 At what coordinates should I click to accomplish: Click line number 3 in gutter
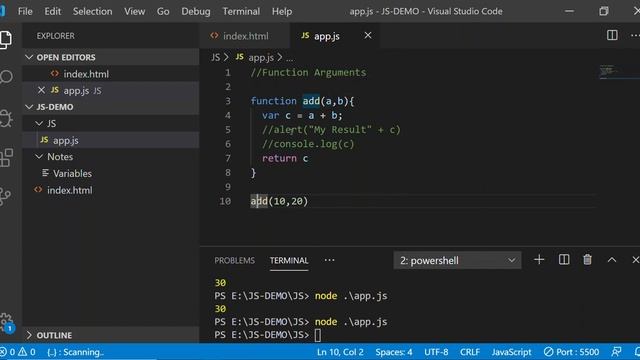point(228,101)
